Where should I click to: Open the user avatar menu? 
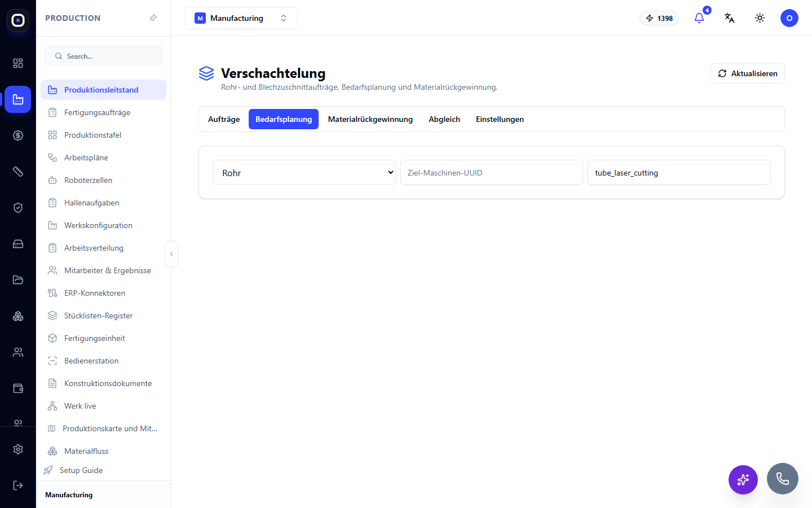(789, 18)
